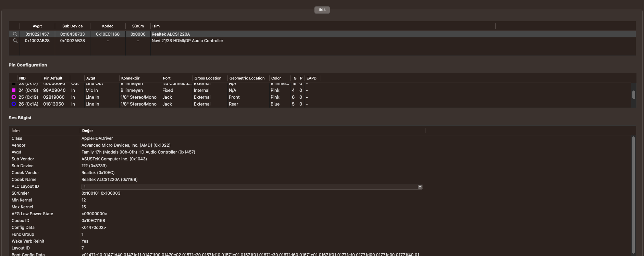Click the pink ring icon for NID 25
The height and width of the screenshot is (256, 644).
[14, 97]
